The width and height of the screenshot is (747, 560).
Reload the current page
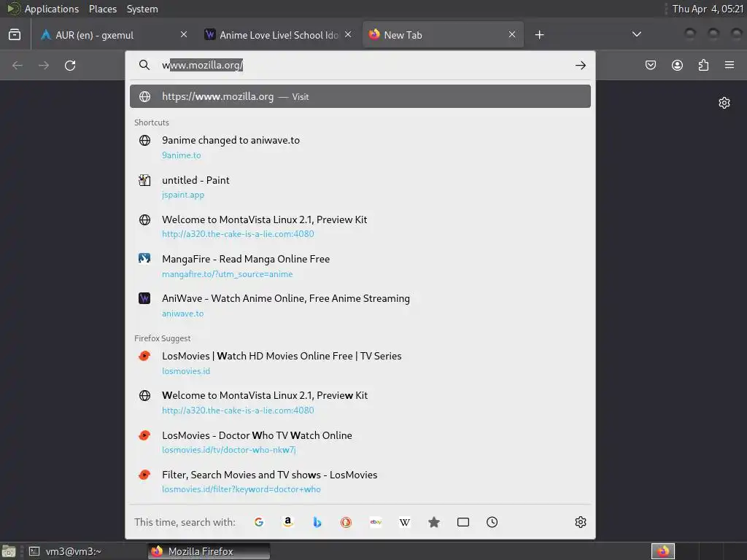(70, 65)
